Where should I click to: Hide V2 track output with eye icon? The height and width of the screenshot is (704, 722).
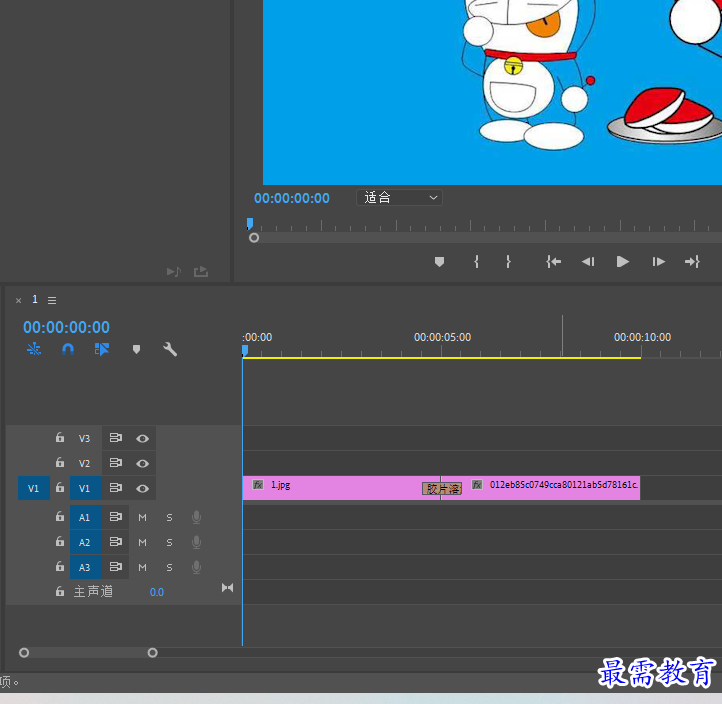pyautogui.click(x=143, y=464)
